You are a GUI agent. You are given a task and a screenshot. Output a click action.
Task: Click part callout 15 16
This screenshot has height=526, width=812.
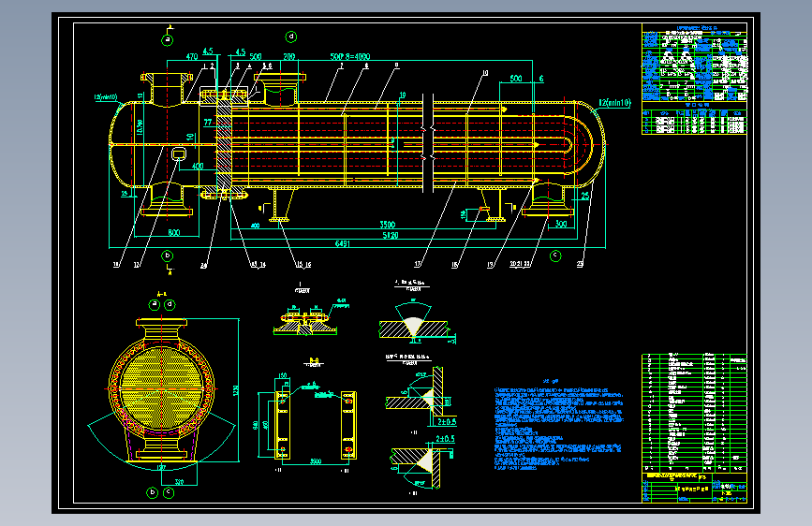coord(303,265)
